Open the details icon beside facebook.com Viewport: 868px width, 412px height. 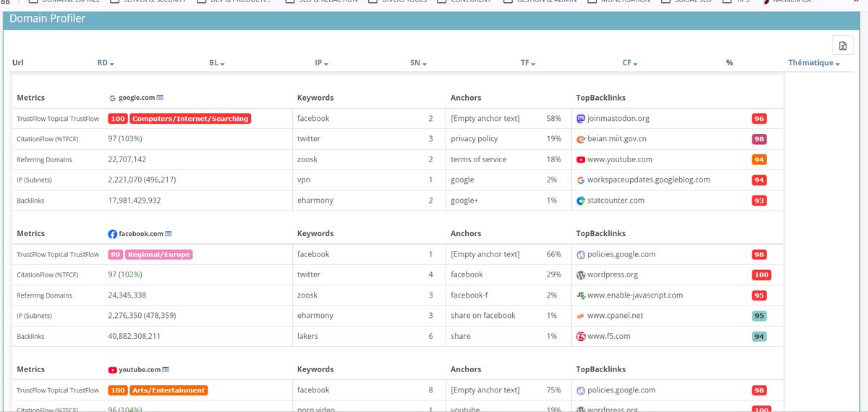click(169, 234)
